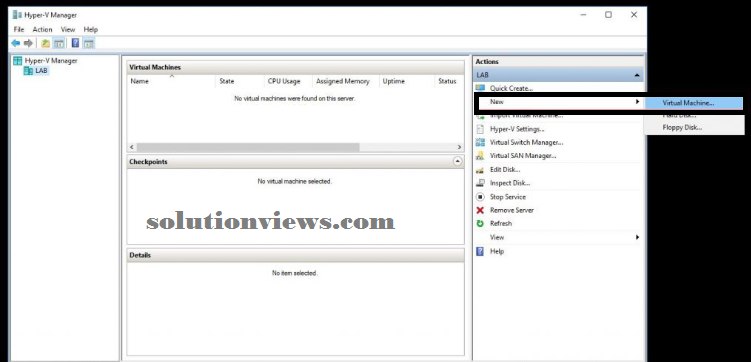Viewport: 751px width, 362px height.
Task: Click the Quick Create... action link
Action: click(x=511, y=88)
